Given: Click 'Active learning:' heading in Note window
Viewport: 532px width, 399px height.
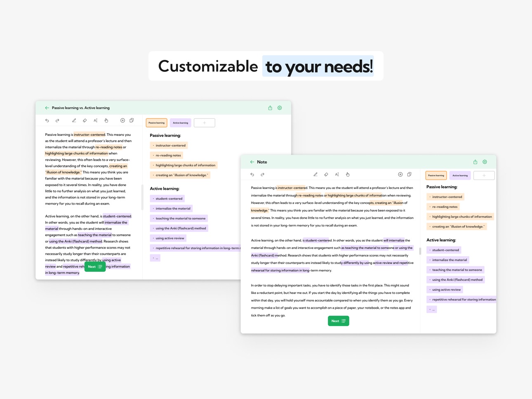Looking at the screenshot, I should pyautogui.click(x=441, y=240).
